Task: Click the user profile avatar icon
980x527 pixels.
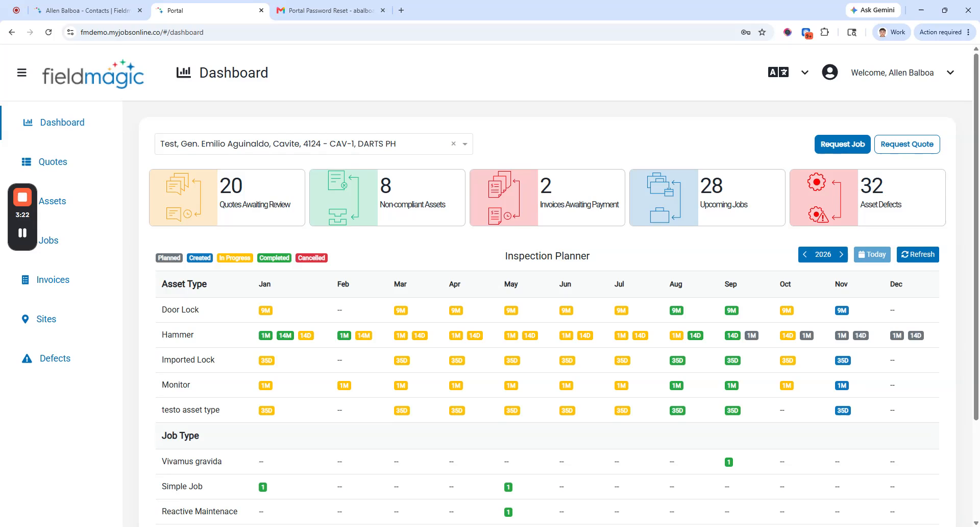Action: tap(830, 73)
